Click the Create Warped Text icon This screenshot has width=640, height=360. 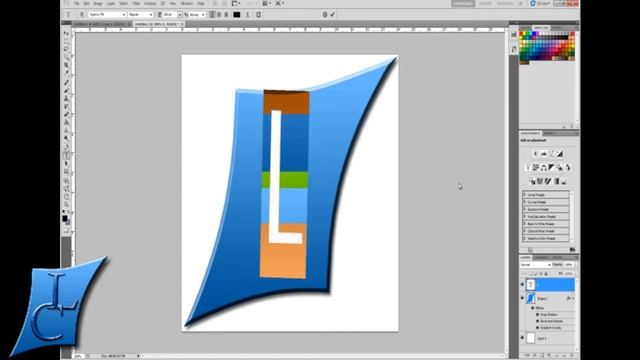[x=247, y=15]
